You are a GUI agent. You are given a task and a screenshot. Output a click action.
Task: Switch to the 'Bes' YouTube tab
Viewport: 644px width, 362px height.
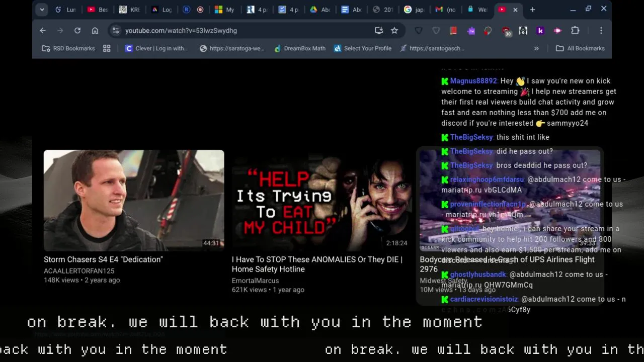click(x=98, y=10)
